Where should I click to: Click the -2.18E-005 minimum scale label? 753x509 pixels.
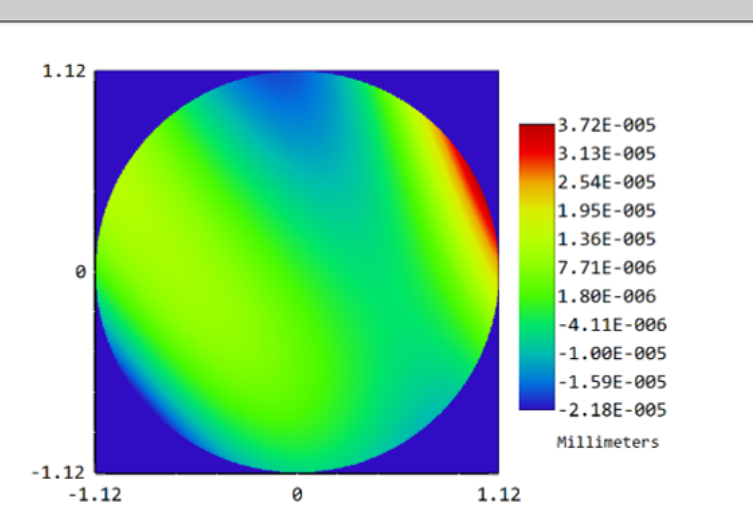(612, 410)
